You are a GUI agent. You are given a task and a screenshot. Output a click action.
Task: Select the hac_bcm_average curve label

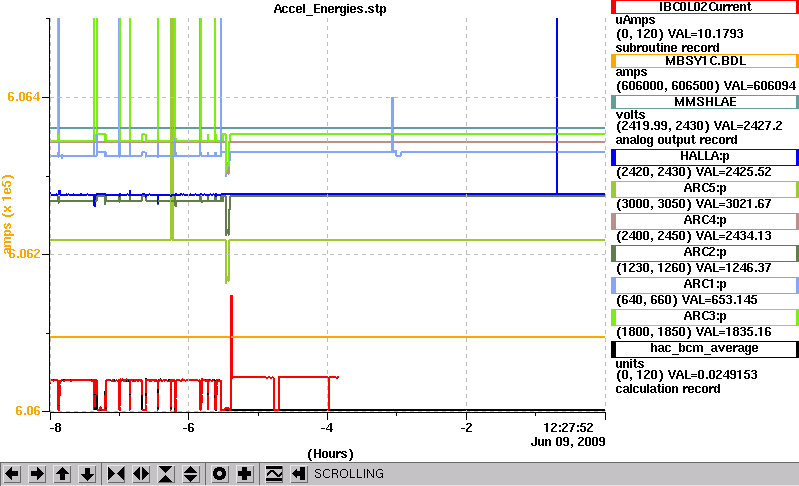(x=705, y=349)
